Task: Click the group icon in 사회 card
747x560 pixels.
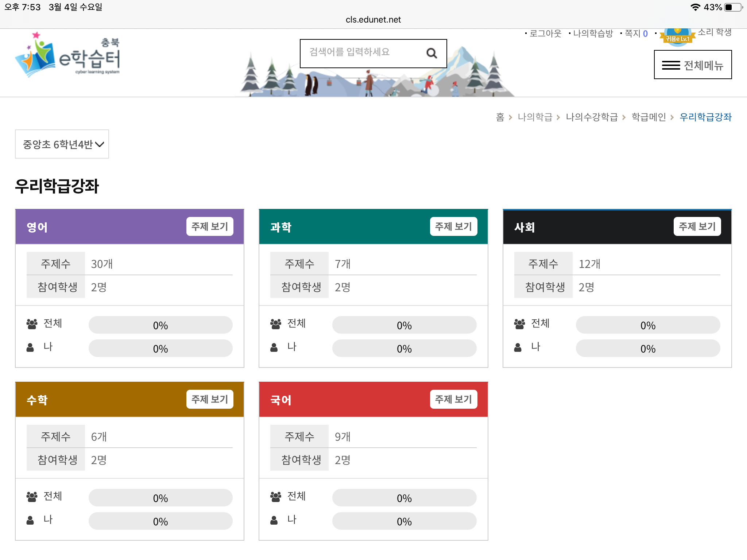Action: (x=519, y=324)
